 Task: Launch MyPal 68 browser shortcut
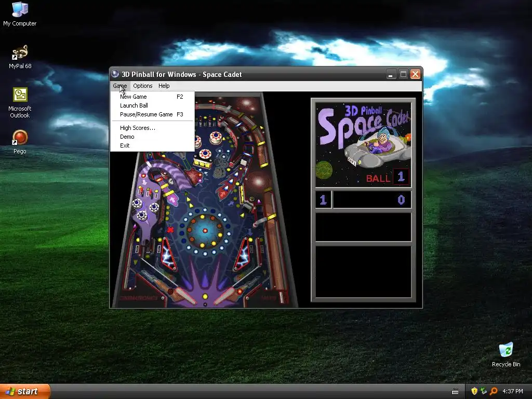20,57
